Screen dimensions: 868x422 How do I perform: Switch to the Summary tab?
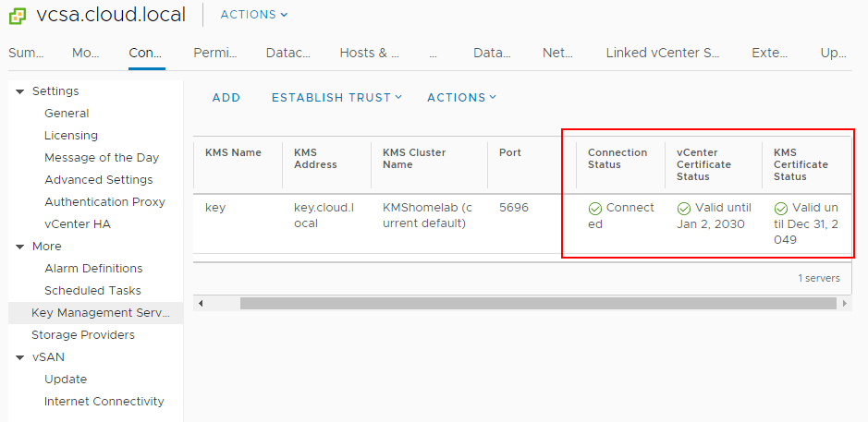[26, 53]
